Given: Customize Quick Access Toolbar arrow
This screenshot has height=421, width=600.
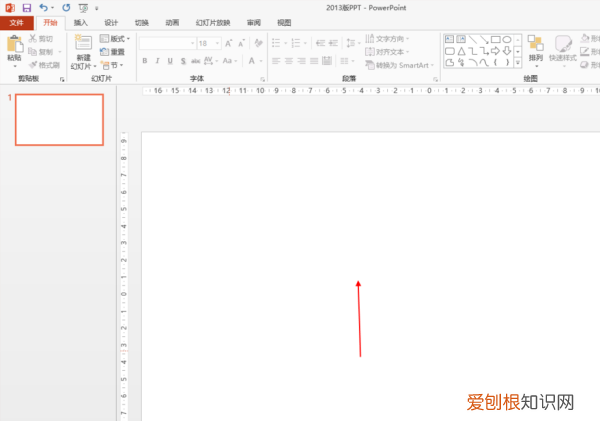Looking at the screenshot, I should tap(97, 8).
